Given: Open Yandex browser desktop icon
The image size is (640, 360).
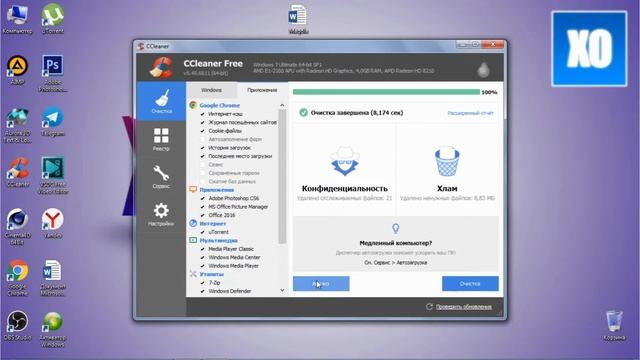Looking at the screenshot, I should [53, 223].
